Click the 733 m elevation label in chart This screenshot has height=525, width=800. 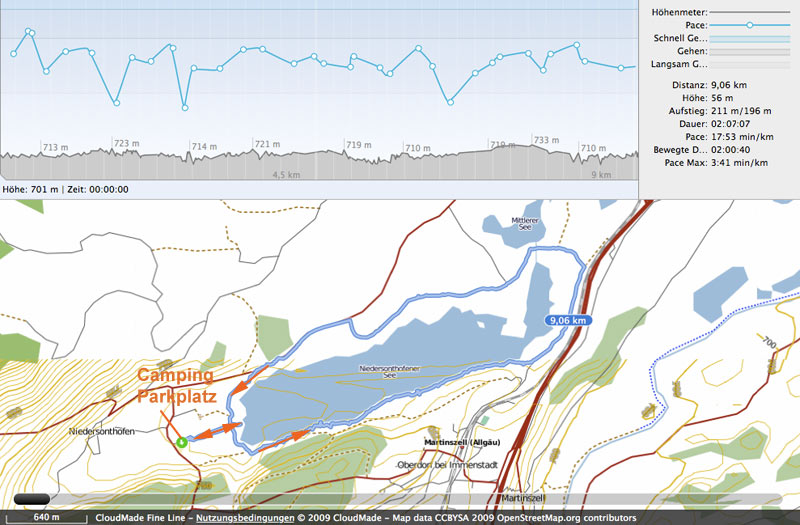tap(546, 140)
